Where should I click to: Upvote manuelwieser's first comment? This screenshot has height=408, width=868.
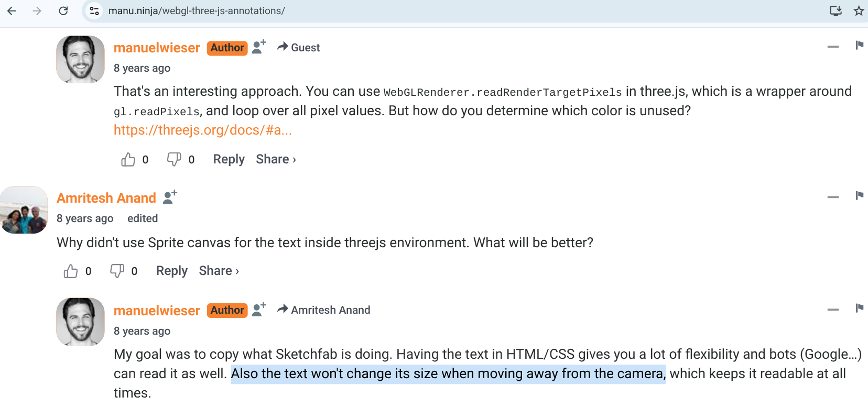click(x=128, y=159)
